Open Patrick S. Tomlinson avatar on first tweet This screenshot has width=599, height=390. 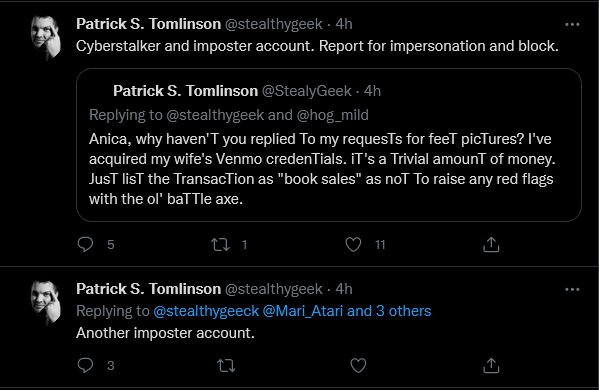pos(46,37)
